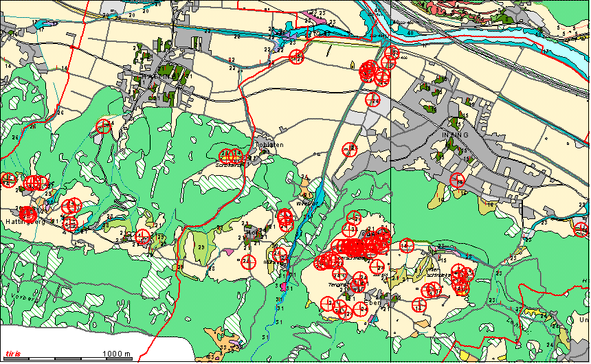Click the isolated marker just south of the river

296,57
